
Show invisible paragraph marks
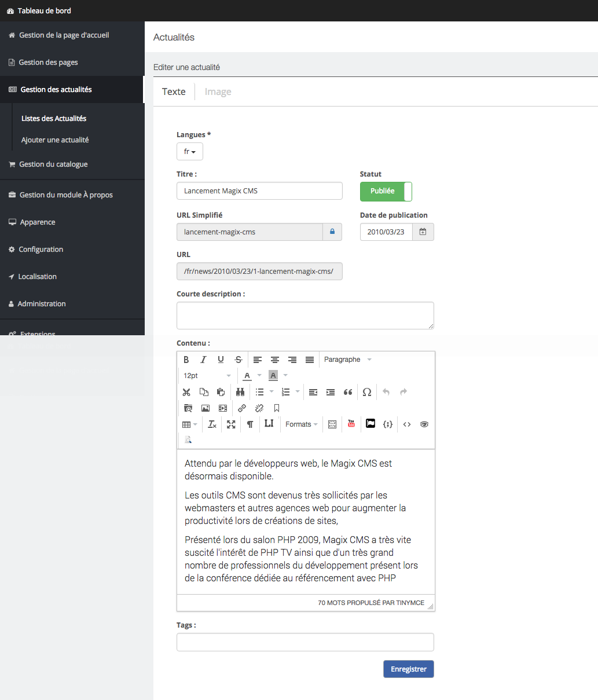(250, 424)
